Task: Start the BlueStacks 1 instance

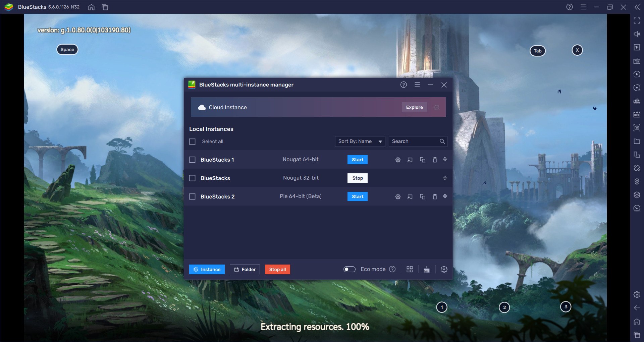Action: [x=358, y=160]
